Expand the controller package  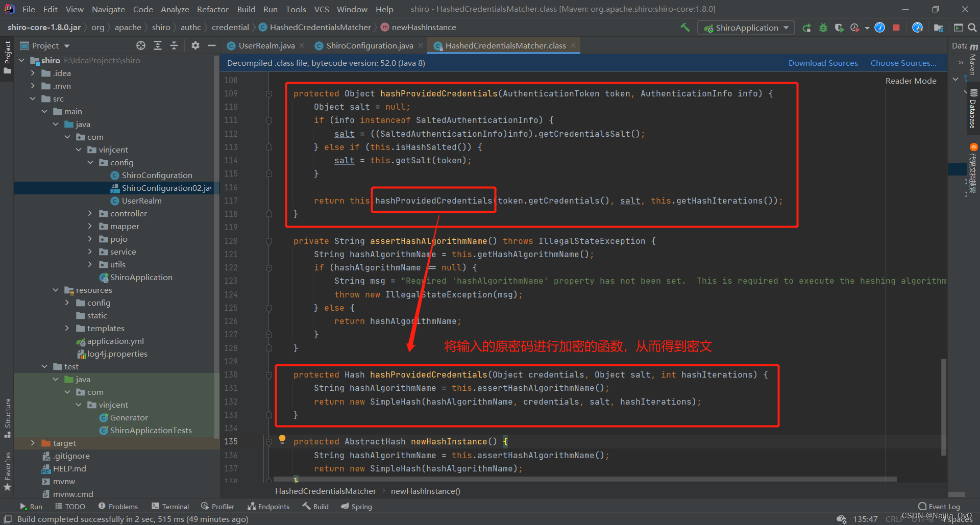point(90,213)
